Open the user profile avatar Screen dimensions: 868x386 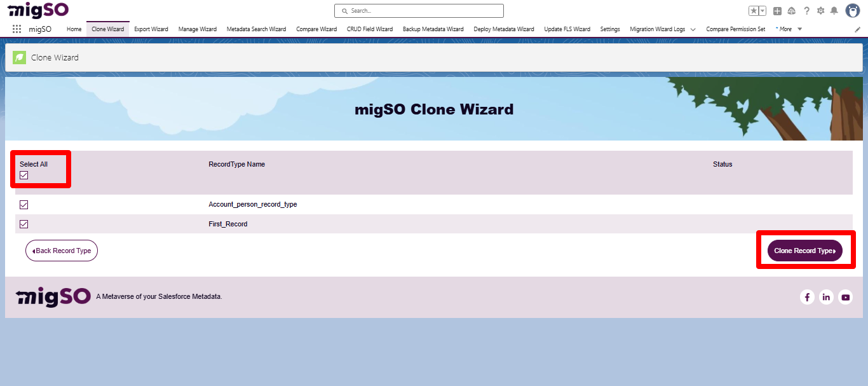click(x=852, y=11)
